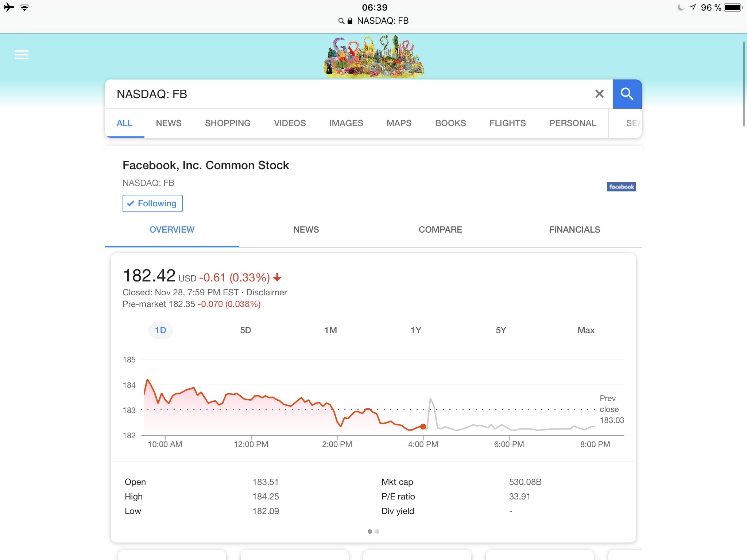Tap the Div yield label
747x560 pixels.
(398, 511)
